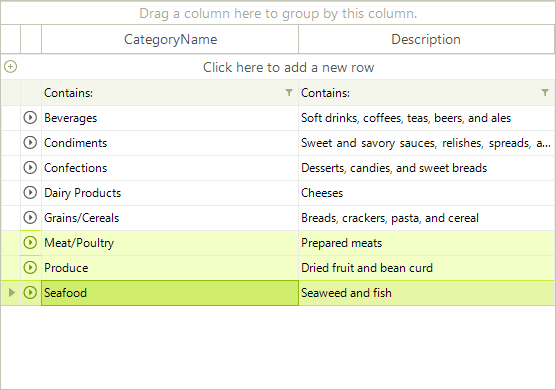Select the Seafood category name cell
The width and height of the screenshot is (556, 390).
point(170,293)
